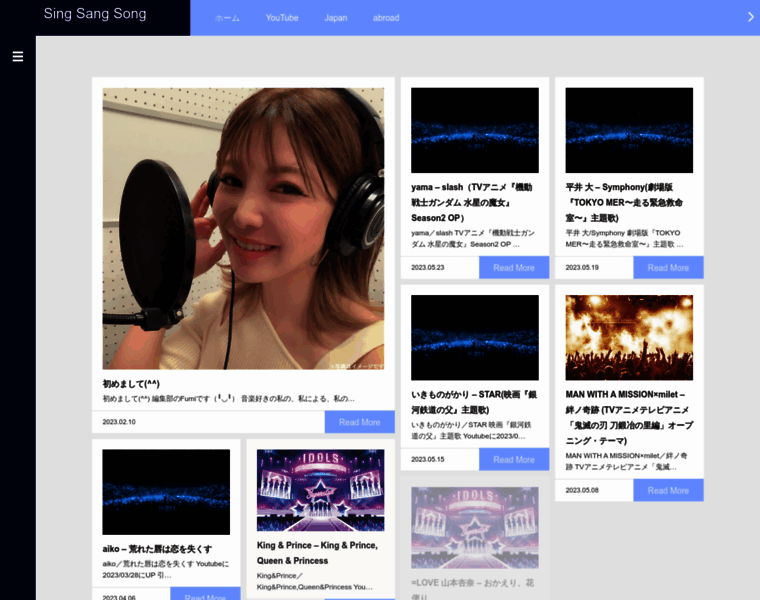Go to the ホーム menu item
760x600 pixels.
[x=227, y=18]
